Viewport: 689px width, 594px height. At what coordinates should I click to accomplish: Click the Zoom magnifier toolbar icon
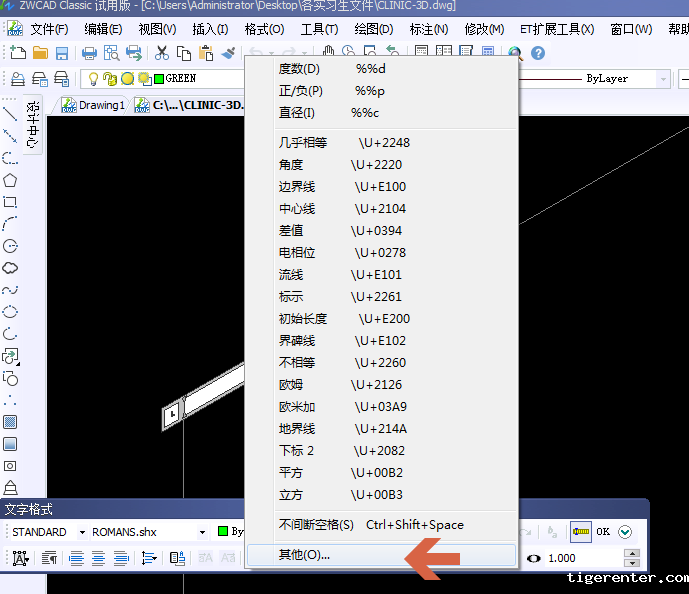[x=515, y=53]
